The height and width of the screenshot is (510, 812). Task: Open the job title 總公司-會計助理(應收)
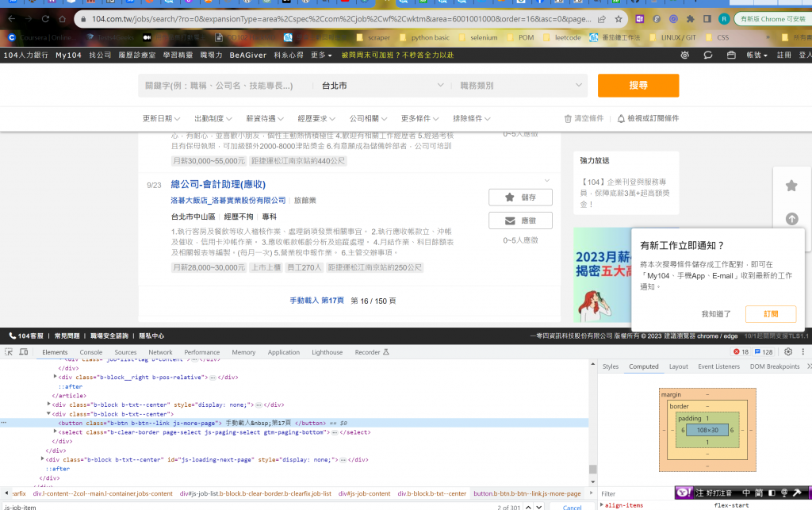[x=218, y=184]
